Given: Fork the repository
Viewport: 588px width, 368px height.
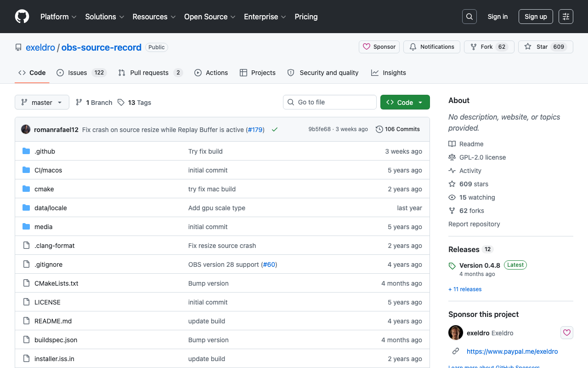Looking at the screenshot, I should click(x=489, y=47).
